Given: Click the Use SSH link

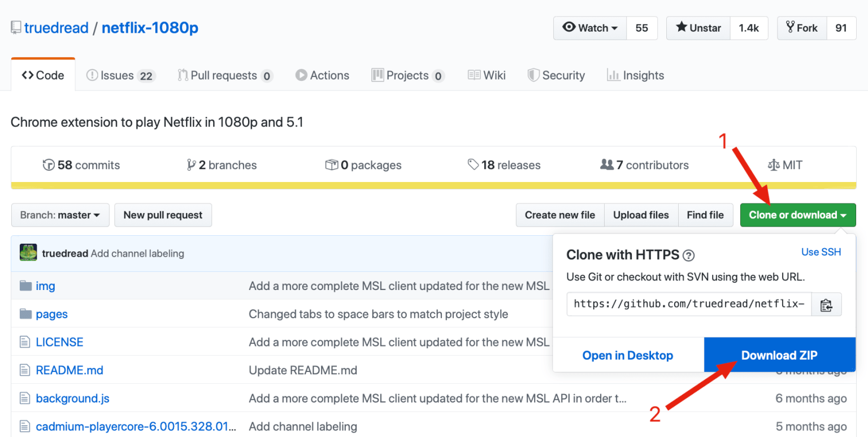Looking at the screenshot, I should point(821,252).
